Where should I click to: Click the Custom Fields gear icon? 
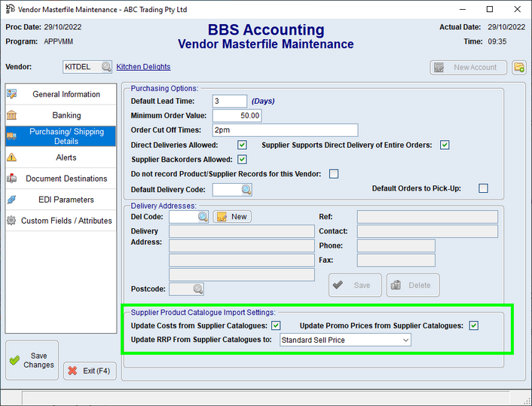[x=12, y=221]
